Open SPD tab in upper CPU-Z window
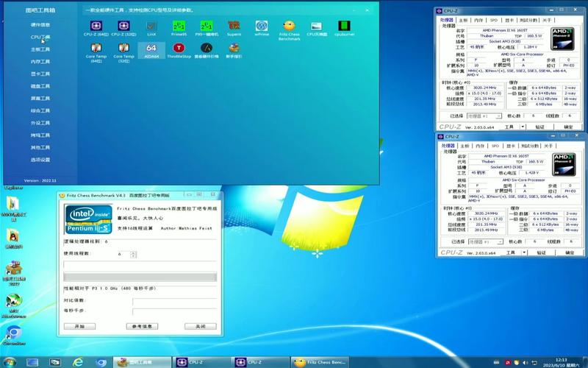The image size is (588, 368). [x=493, y=20]
